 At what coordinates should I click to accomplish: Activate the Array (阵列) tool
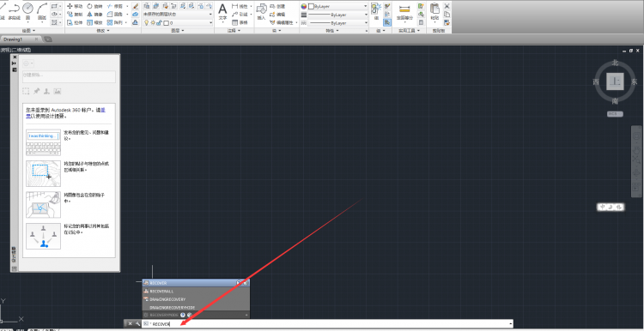[x=115, y=22]
